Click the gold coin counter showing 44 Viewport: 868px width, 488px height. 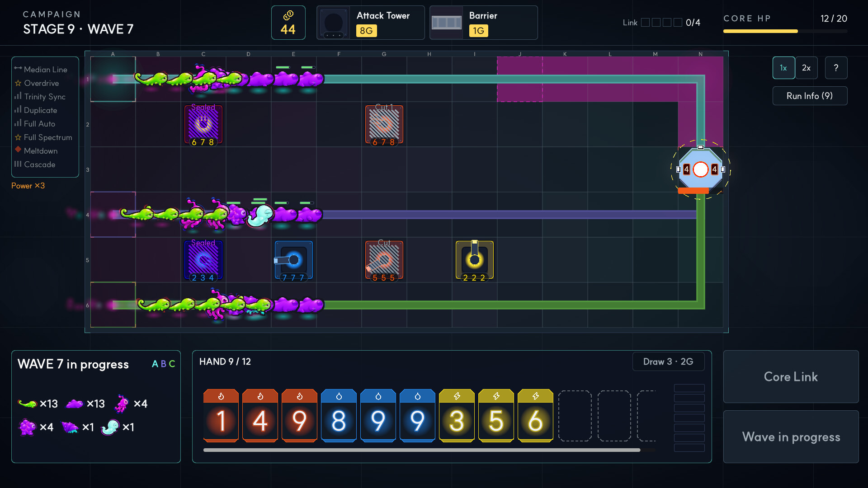click(288, 23)
